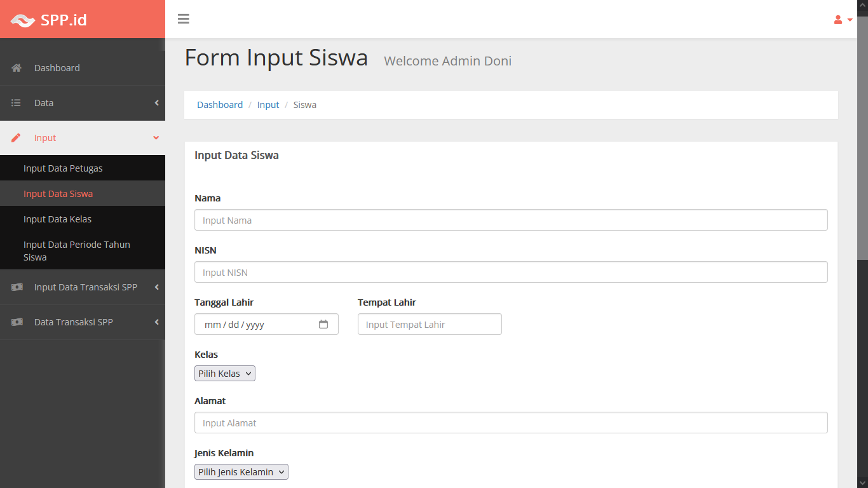Click the Input breadcrumb link
Viewport: 868px width, 488px height.
(268, 105)
